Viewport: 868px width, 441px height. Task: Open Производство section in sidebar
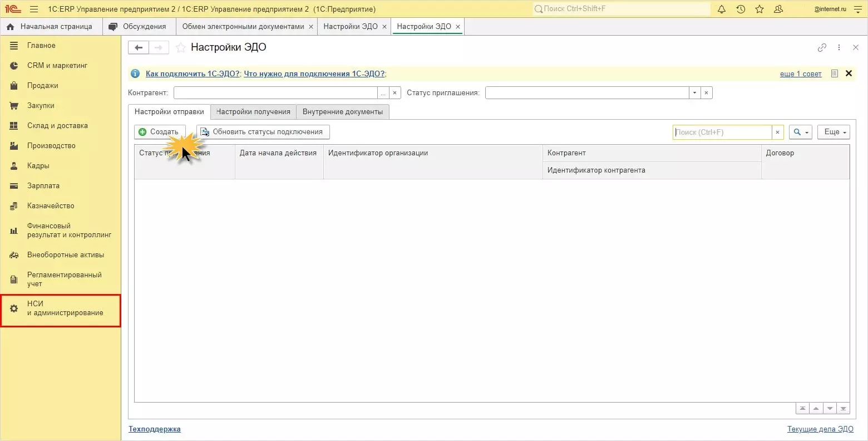(61, 146)
